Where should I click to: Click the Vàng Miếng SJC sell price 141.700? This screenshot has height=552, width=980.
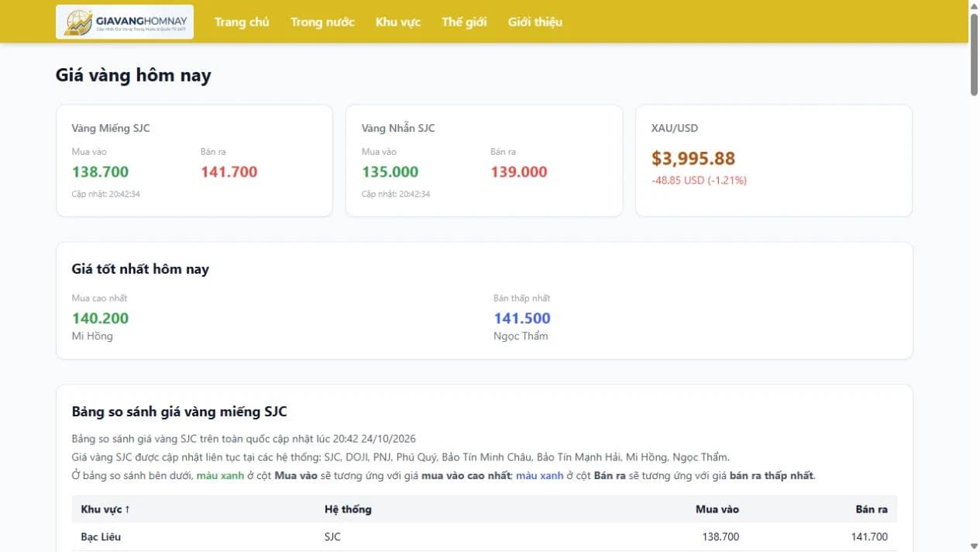(x=229, y=172)
